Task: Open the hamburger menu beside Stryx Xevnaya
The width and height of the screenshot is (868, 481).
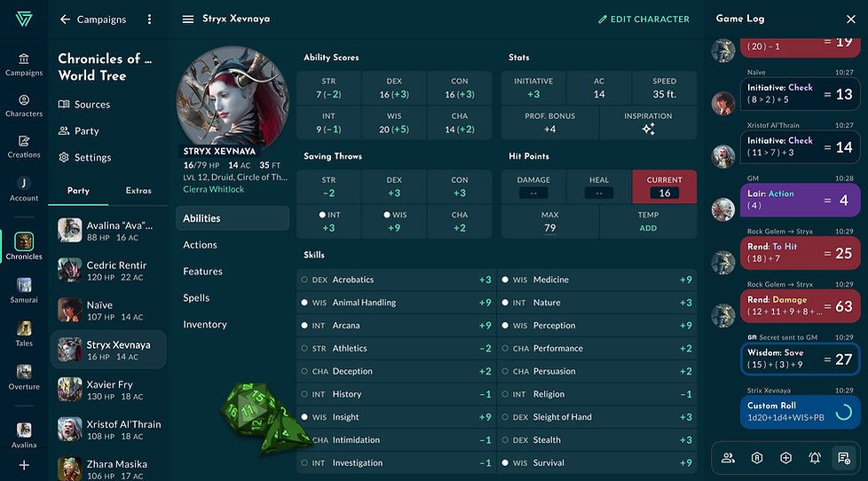Action: pyautogui.click(x=188, y=20)
